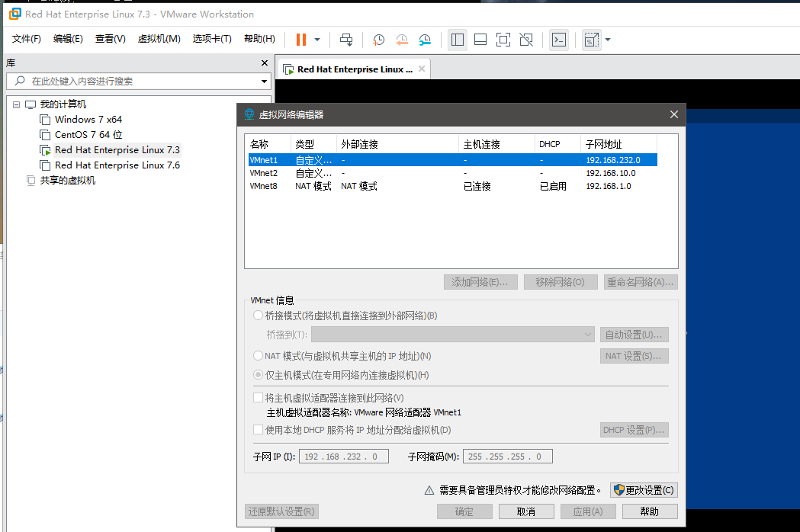
Task: Open console view toolbar icon
Action: click(559, 40)
